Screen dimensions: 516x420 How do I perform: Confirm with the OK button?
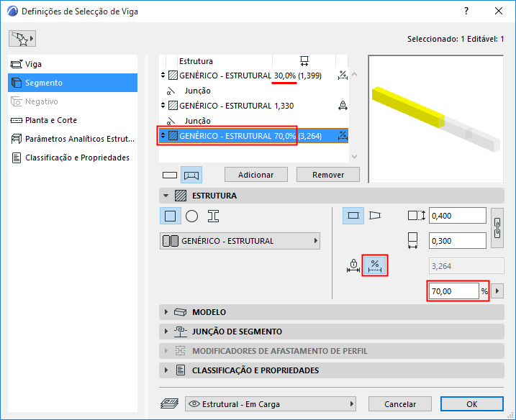tap(472, 404)
